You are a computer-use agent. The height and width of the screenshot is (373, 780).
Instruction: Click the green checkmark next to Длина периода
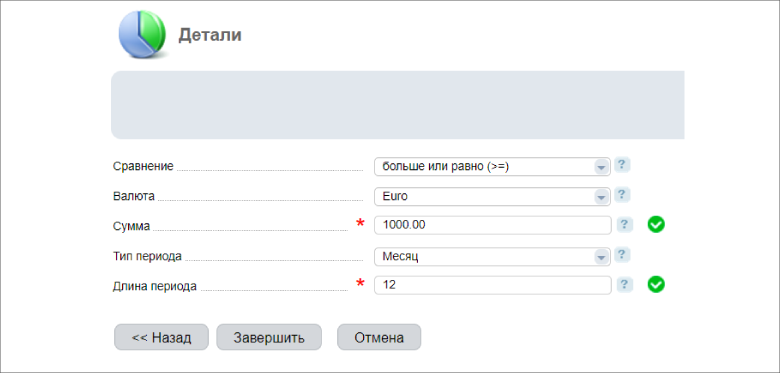[656, 284]
